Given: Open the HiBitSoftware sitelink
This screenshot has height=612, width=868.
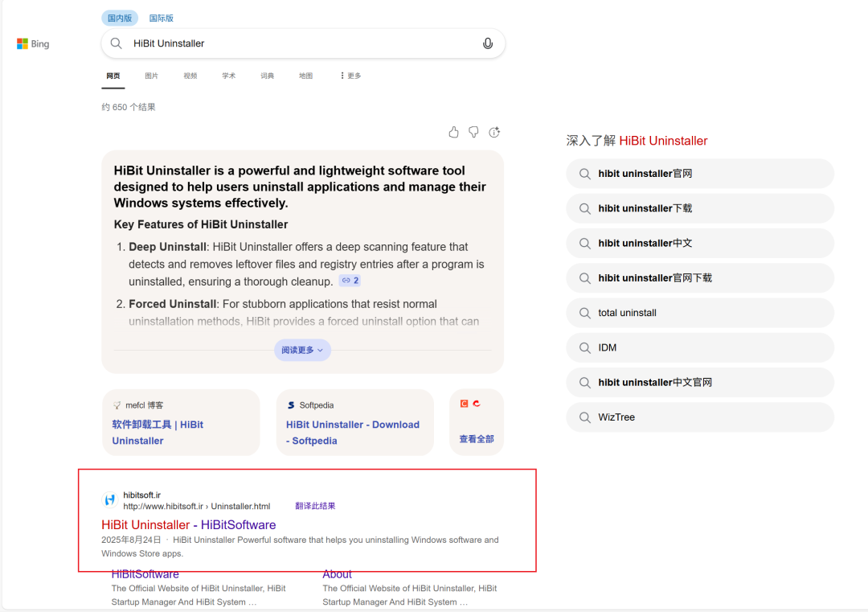Looking at the screenshot, I should (145, 574).
